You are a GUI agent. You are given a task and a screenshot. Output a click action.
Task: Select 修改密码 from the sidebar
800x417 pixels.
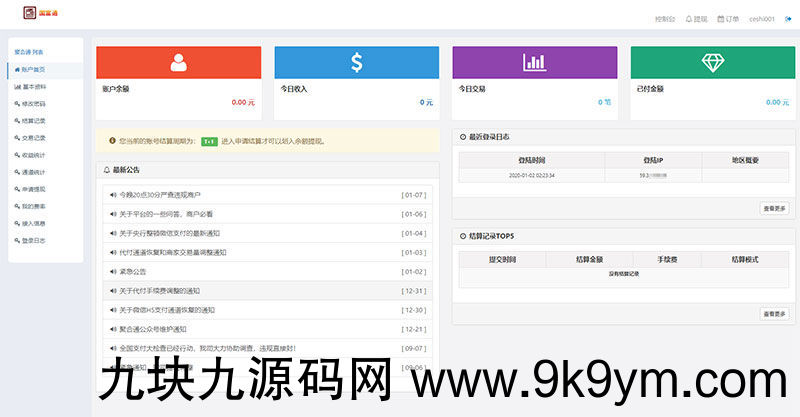tap(32, 103)
